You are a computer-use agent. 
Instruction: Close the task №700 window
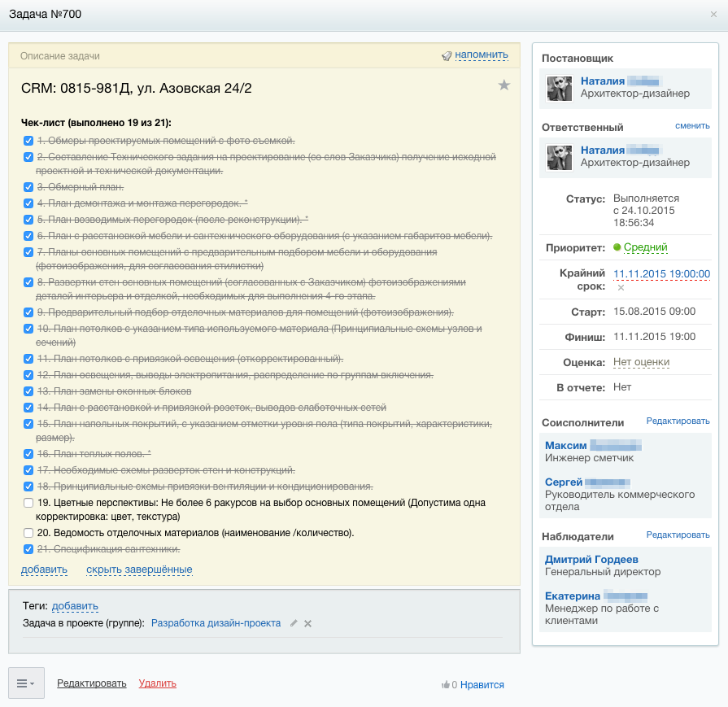tap(713, 15)
